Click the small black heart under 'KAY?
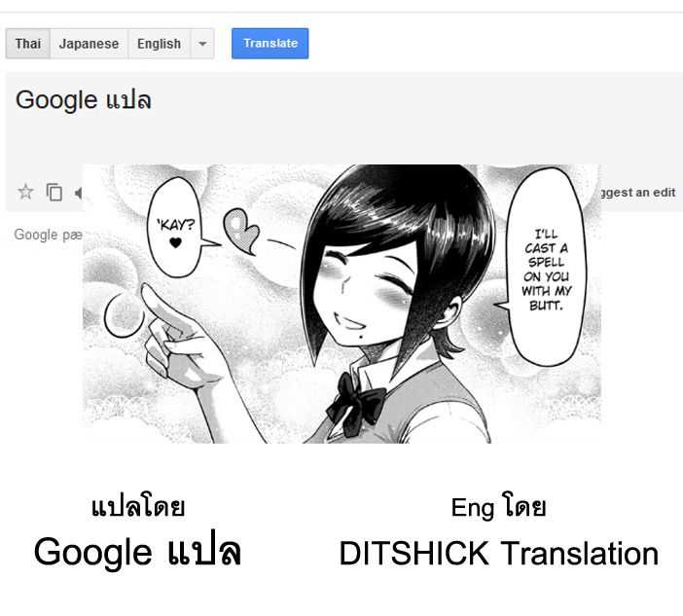The image size is (683, 616). (x=175, y=242)
